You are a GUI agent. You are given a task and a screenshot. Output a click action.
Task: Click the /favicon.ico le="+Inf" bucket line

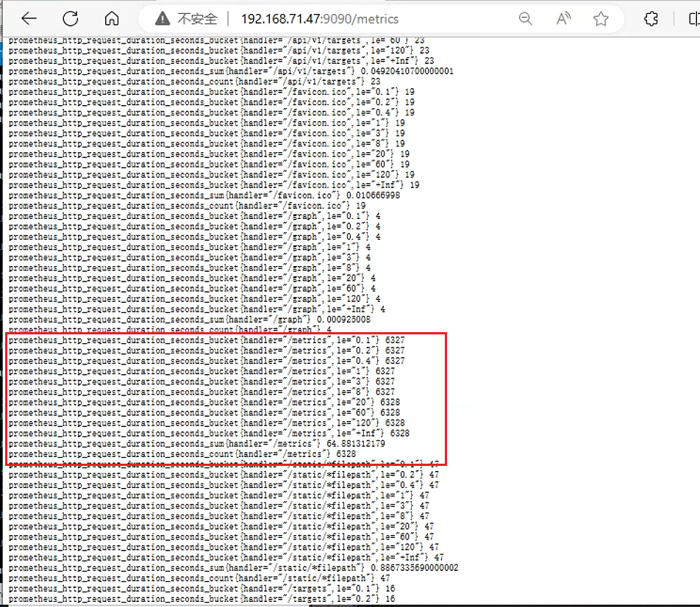pos(214,184)
